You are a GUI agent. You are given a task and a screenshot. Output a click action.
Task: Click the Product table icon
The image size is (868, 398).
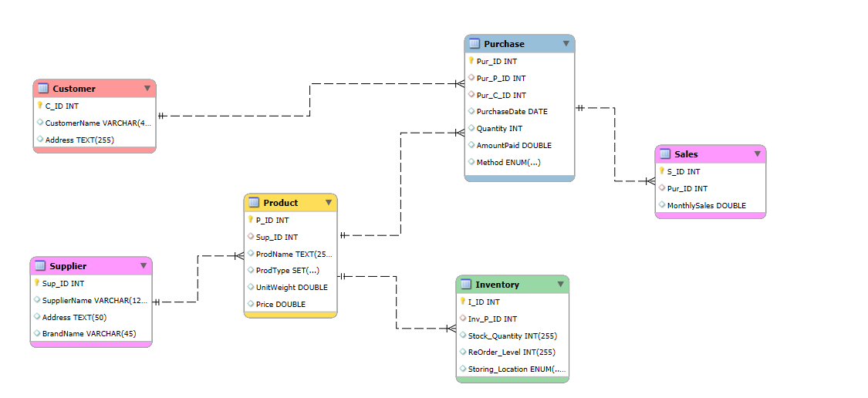coord(254,203)
